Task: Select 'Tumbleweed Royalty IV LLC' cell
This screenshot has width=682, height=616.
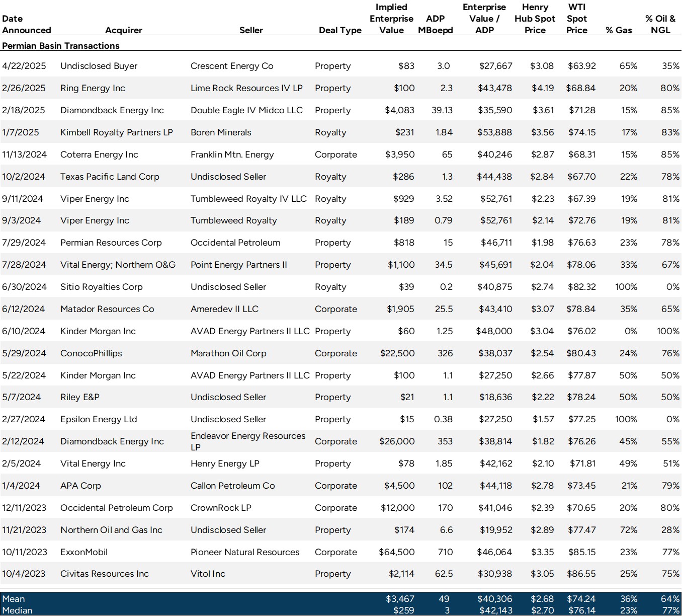Action: click(248, 199)
